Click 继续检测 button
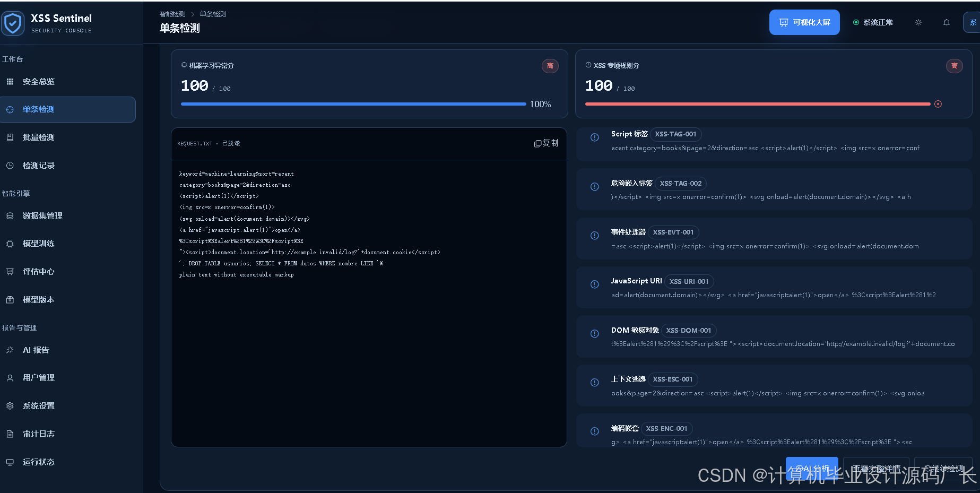This screenshot has height=493, width=980. pyautogui.click(x=943, y=469)
